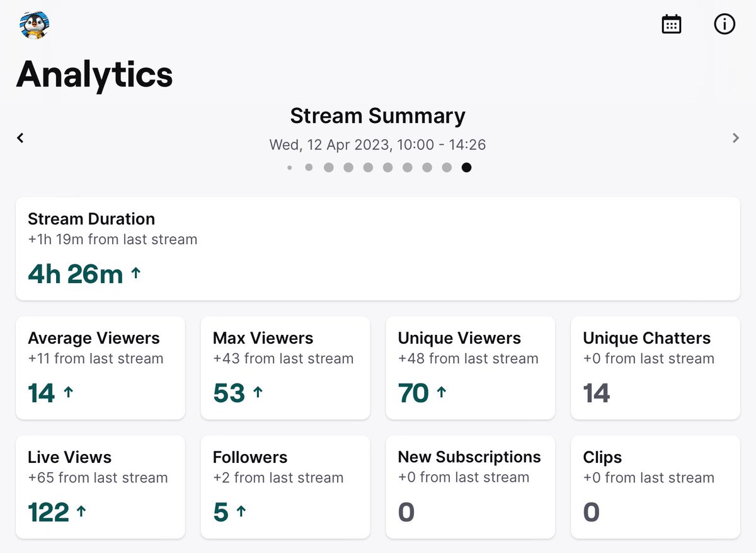Open the Max Viewers card
The width and height of the screenshot is (756, 553).
tap(285, 368)
